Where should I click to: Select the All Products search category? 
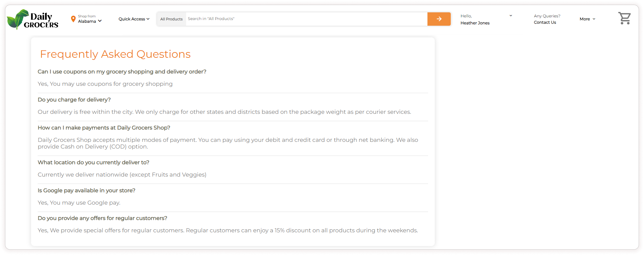point(171,19)
